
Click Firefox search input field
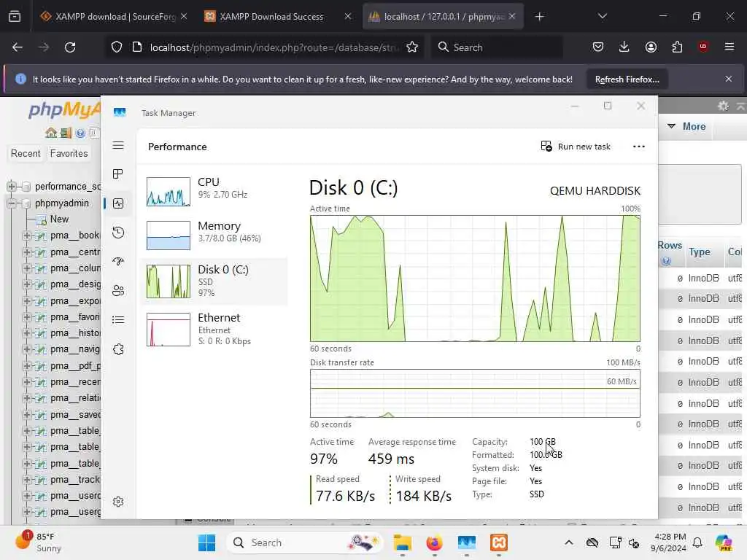point(498,47)
